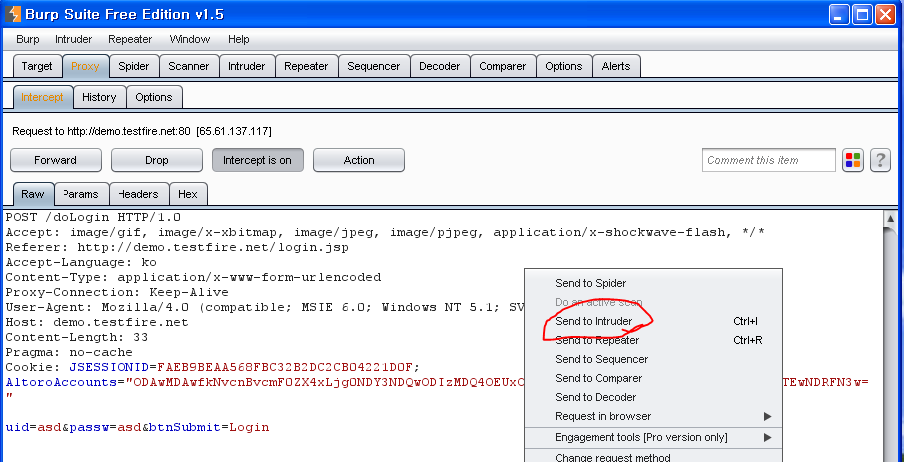Open the Help menu
This screenshot has width=904, height=462.
[x=239, y=39]
